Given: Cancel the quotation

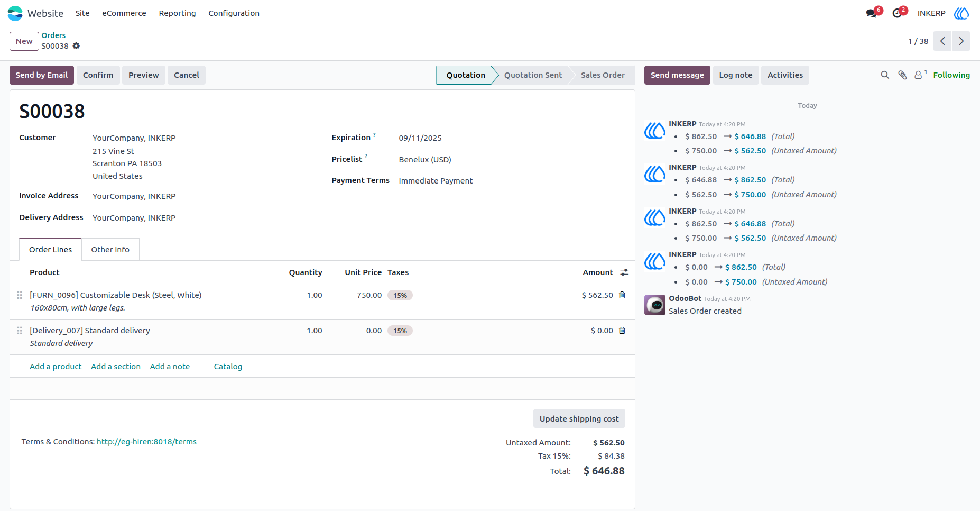Looking at the screenshot, I should coord(187,75).
